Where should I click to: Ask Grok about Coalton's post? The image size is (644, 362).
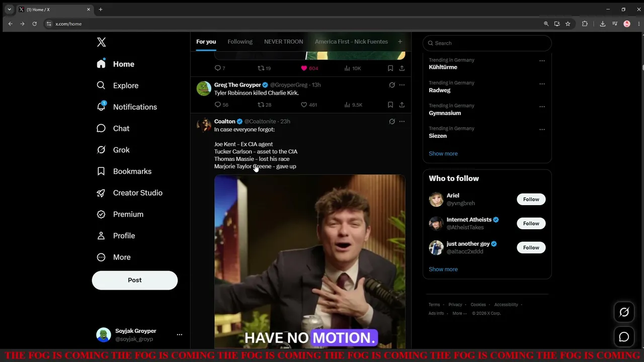point(392,121)
